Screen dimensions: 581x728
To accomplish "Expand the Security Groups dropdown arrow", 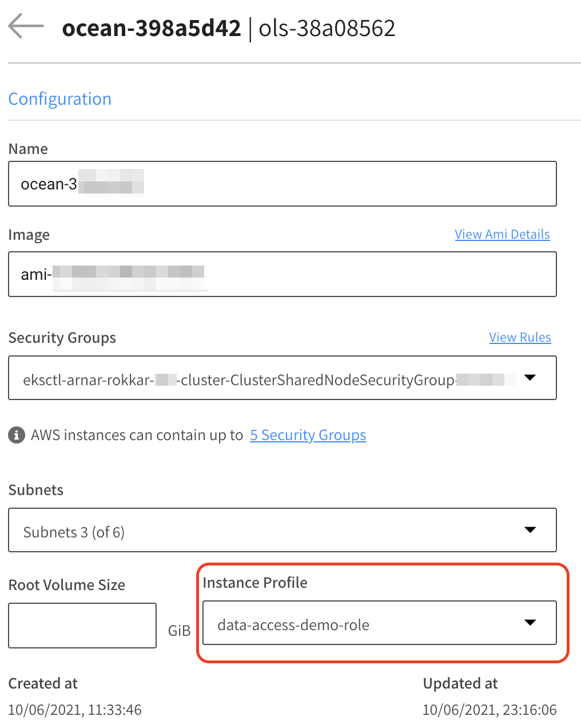I will pyautogui.click(x=530, y=378).
